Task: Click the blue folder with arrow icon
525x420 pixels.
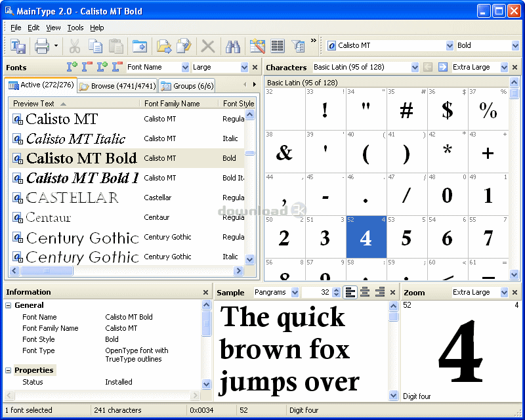Action: [x=140, y=46]
